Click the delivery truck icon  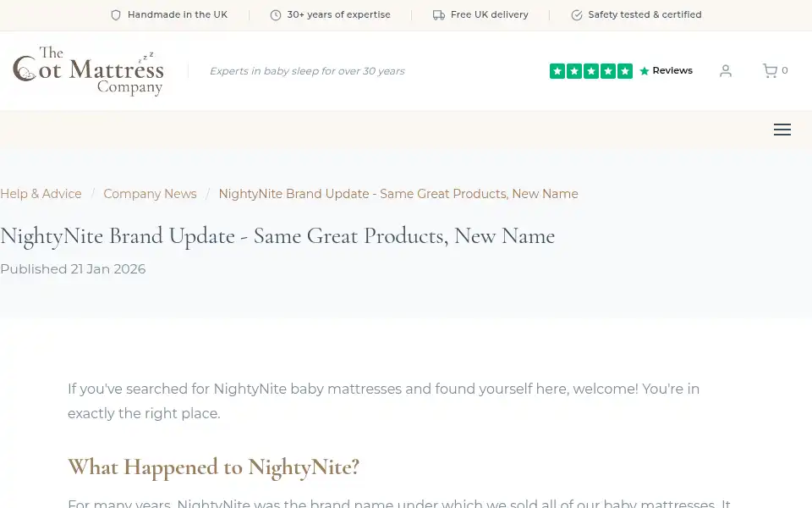[439, 15]
